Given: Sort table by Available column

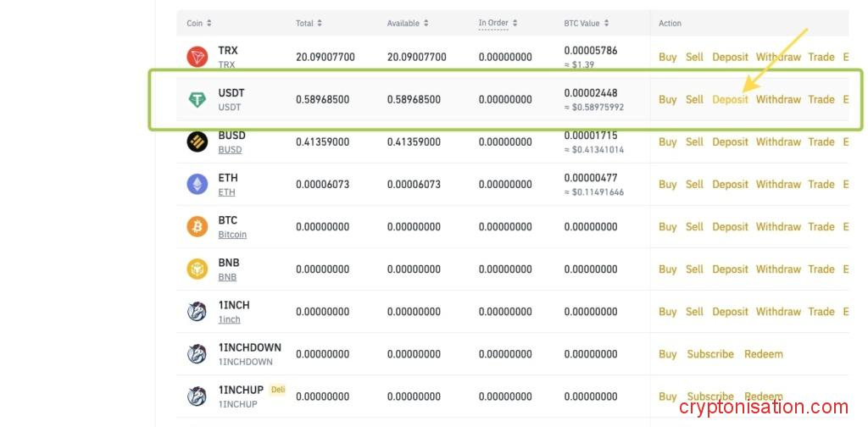Looking at the screenshot, I should [x=408, y=23].
